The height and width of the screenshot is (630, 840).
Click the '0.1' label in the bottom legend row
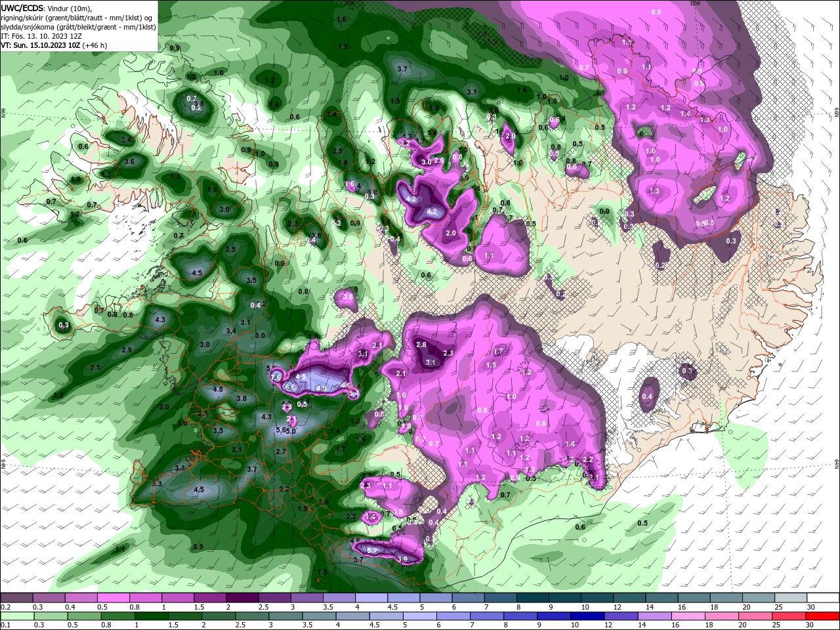(x=5, y=625)
